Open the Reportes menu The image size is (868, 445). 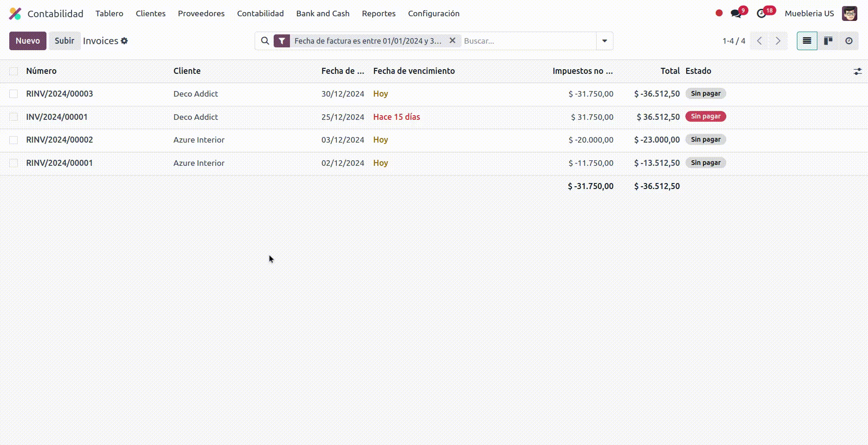pyautogui.click(x=379, y=13)
